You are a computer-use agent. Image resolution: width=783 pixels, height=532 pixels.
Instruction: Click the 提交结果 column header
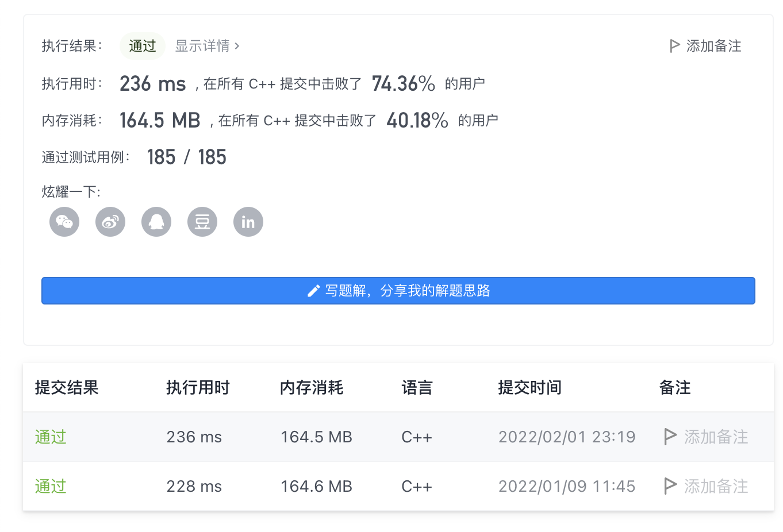[x=67, y=388]
